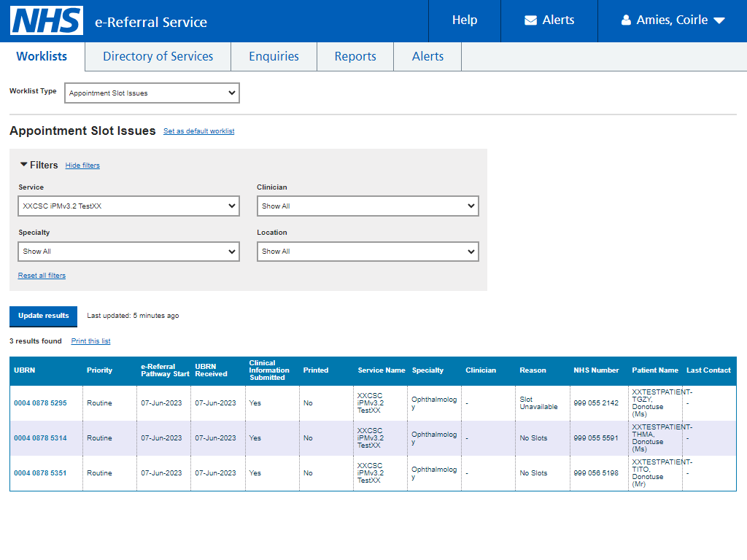This screenshot has height=560, width=747.
Task: Switch to the Worklists tab
Action: pos(42,56)
